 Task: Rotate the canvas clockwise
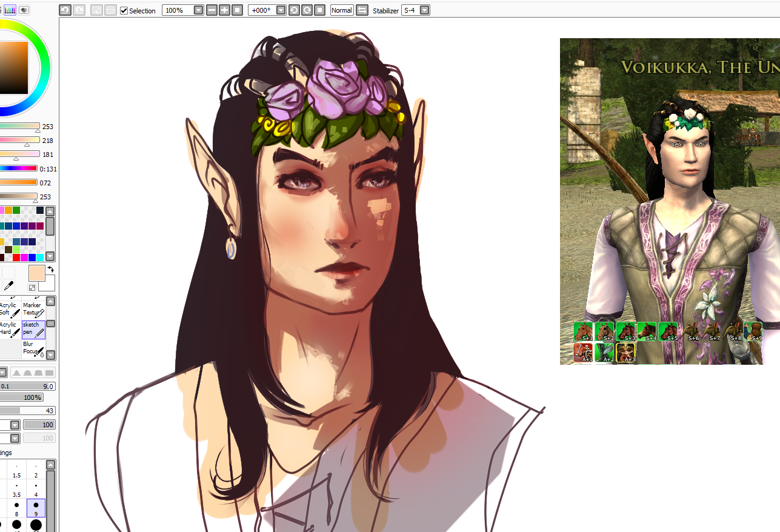coord(307,10)
